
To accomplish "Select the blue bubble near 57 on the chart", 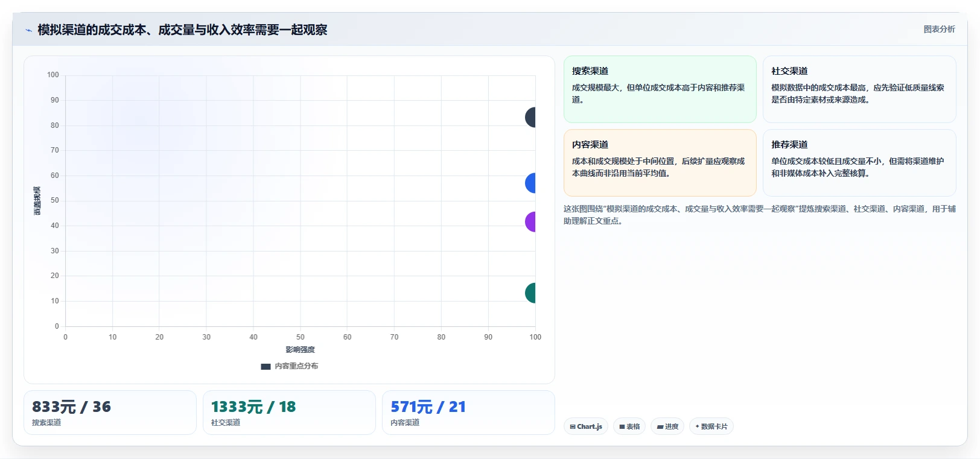I will click(x=530, y=183).
